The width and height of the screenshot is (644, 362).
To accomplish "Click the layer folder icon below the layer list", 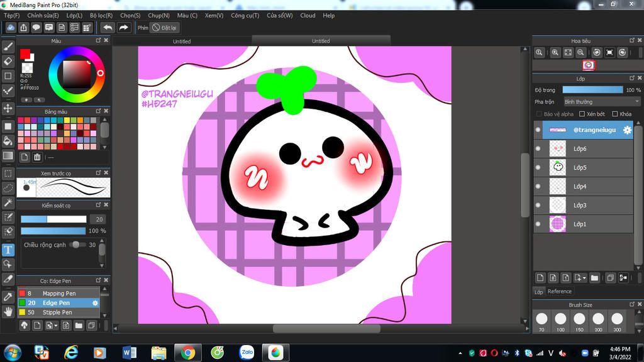I will click(x=594, y=278).
